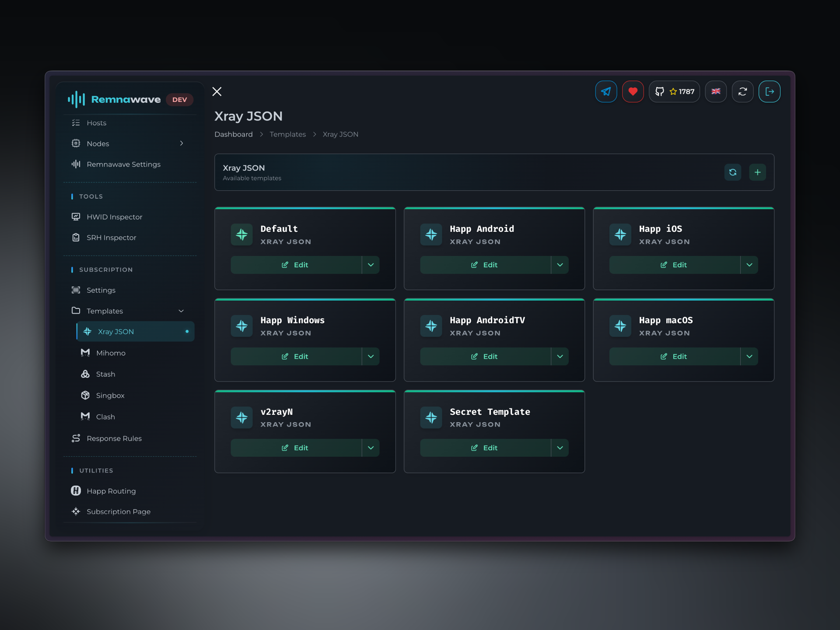Refresh templates using the reload icon
This screenshot has width=840, height=630.
pyautogui.click(x=733, y=172)
